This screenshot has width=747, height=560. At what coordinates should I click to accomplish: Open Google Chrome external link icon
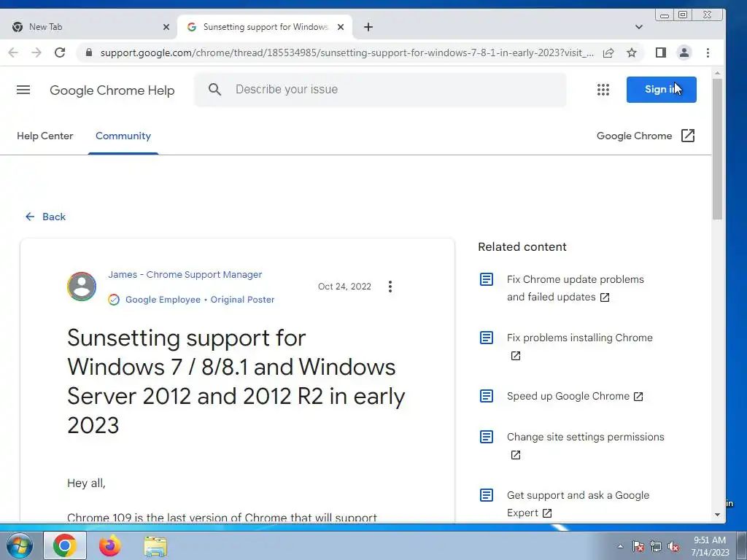pyautogui.click(x=688, y=136)
